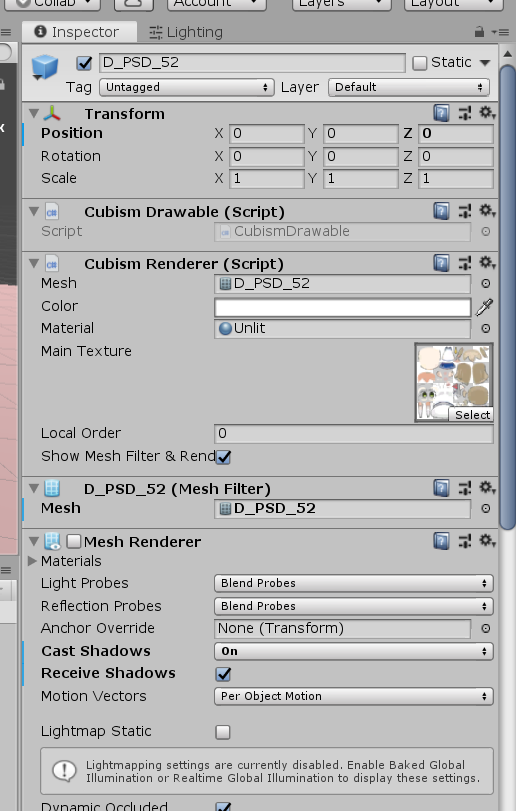Screen dimensions: 516x811
Task: Collapse the Cubism Drawable component
Action: [34, 211]
